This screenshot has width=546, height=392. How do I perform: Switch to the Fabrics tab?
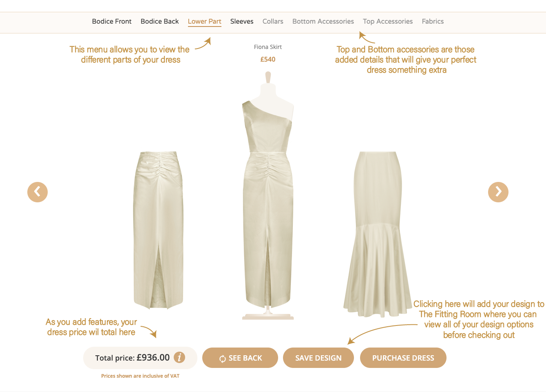[x=433, y=21]
